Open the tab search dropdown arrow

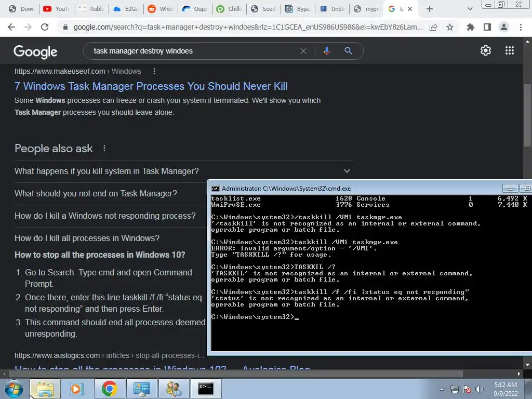[470, 9]
